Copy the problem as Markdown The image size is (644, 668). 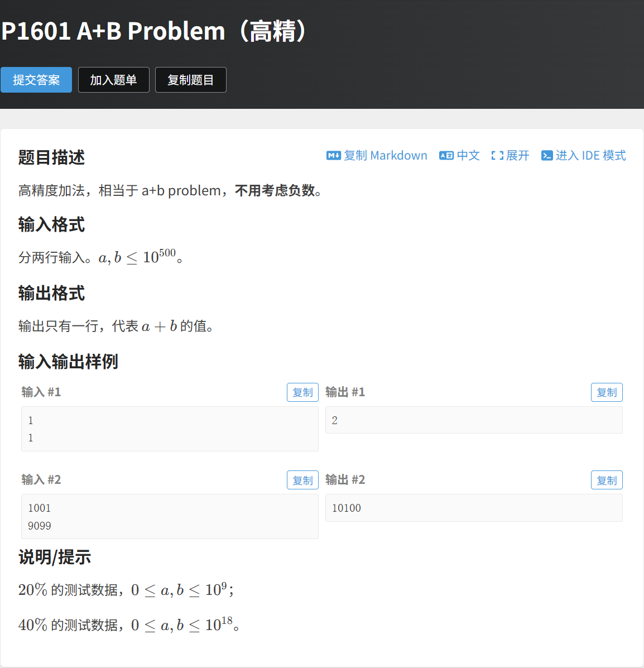pos(386,155)
